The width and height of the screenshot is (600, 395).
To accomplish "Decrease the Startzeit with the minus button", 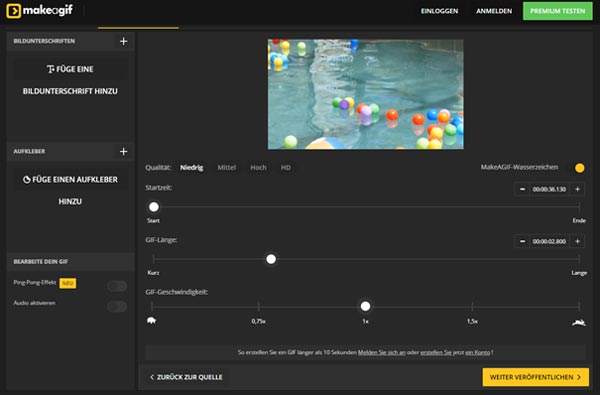I will [522, 189].
